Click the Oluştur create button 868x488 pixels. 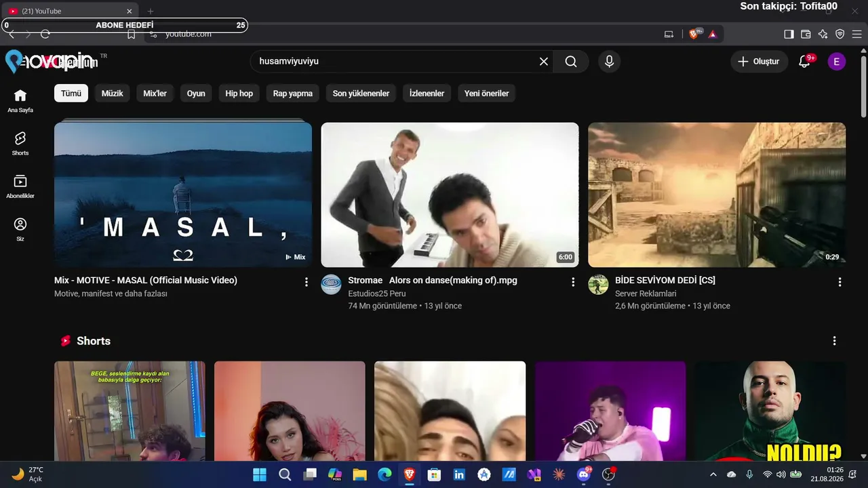759,62
